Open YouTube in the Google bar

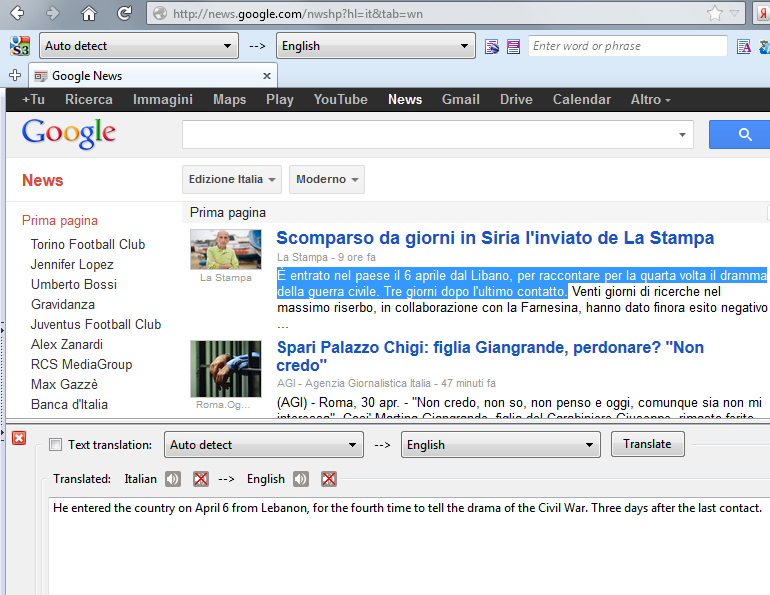coord(340,99)
